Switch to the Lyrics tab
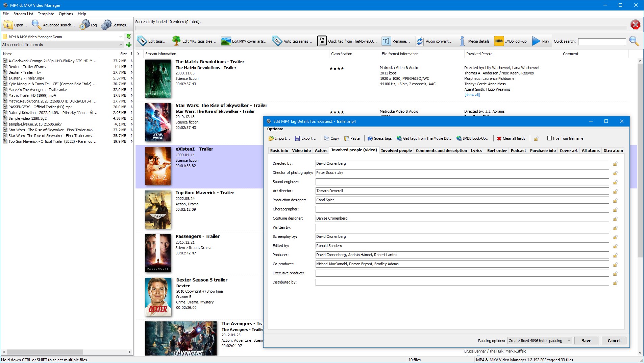This screenshot has width=644, height=363. [x=476, y=151]
